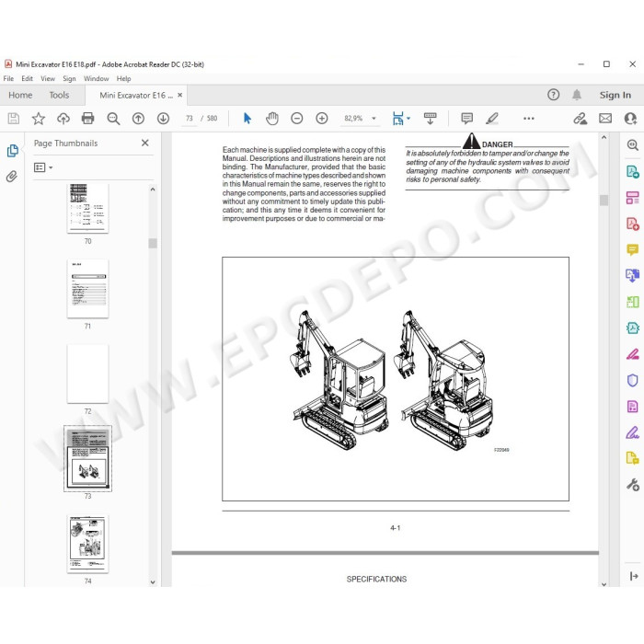
Task: Select blank page 72 thumbnail
Action: click(88, 374)
